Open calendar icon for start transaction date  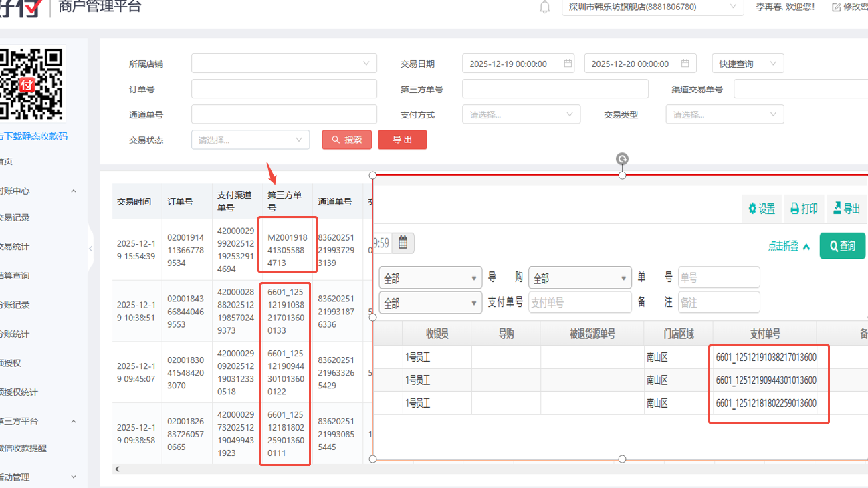[568, 64]
